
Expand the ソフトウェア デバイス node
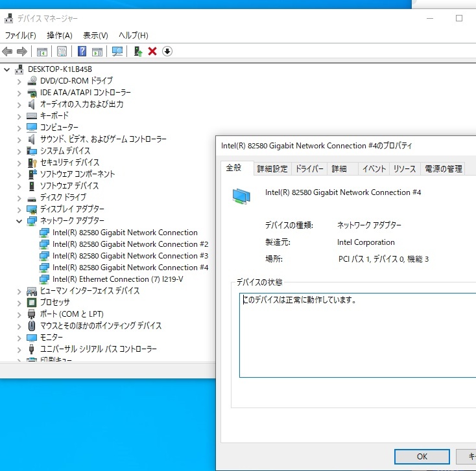[19, 186]
